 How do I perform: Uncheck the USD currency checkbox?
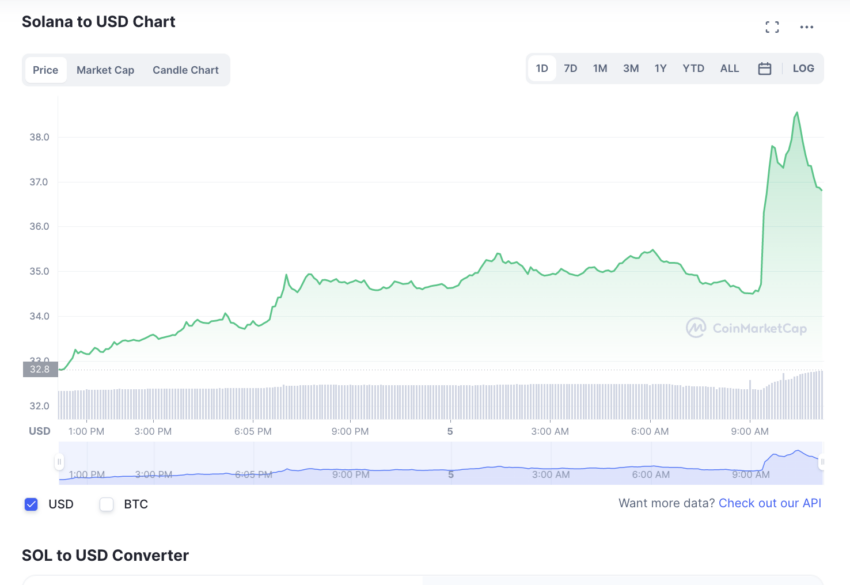(x=28, y=504)
